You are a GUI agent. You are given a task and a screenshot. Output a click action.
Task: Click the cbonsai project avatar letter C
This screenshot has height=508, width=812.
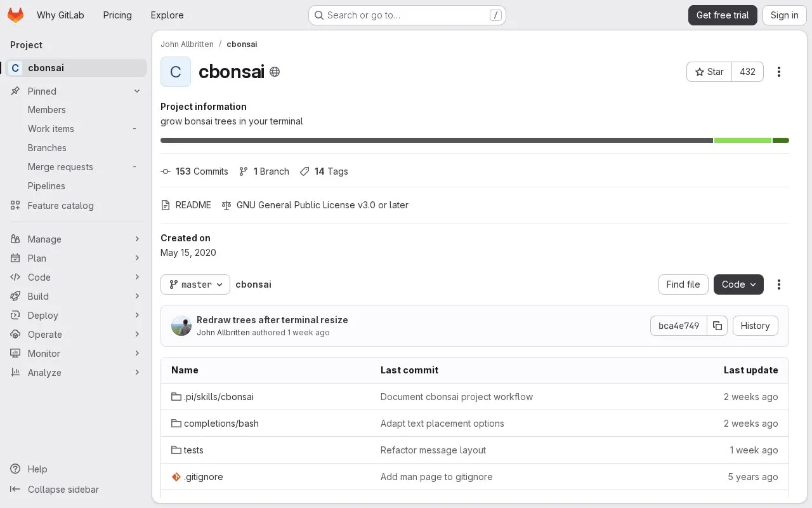[176, 72]
